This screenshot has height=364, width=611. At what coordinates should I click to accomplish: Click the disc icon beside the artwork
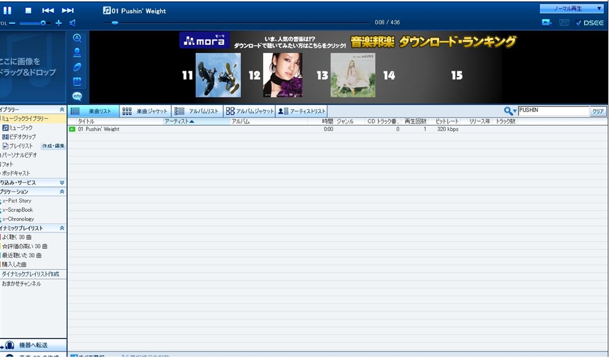pyautogui.click(x=77, y=67)
